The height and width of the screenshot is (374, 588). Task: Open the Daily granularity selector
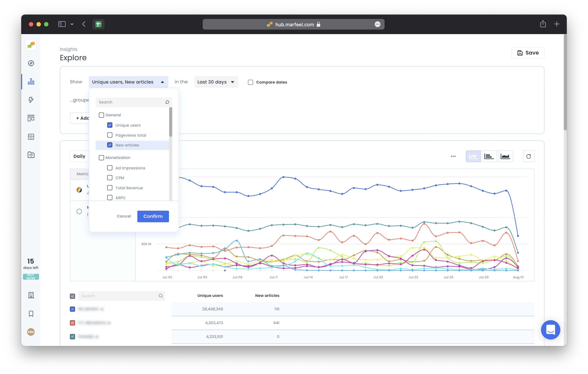[79, 156]
